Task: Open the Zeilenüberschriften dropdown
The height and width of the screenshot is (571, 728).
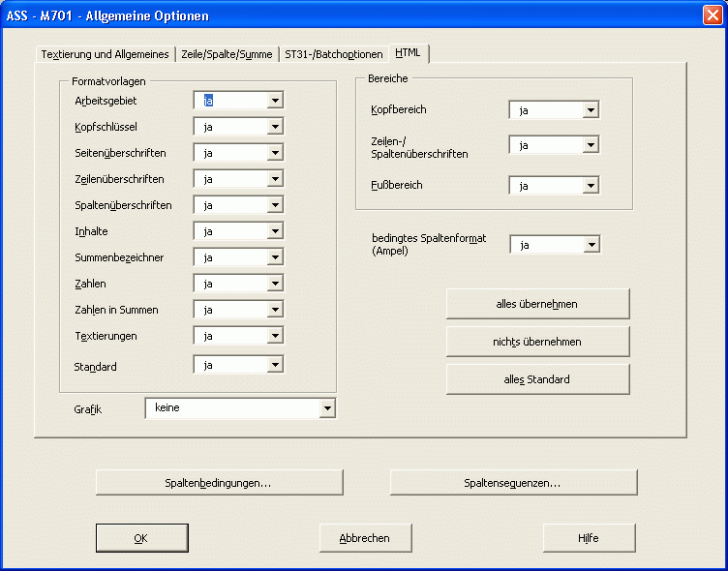Action: click(276, 179)
